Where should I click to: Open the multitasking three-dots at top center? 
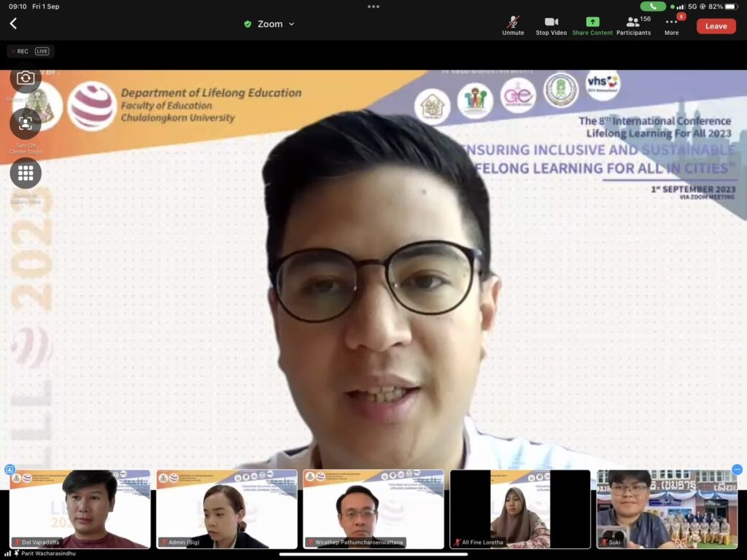coord(373,7)
